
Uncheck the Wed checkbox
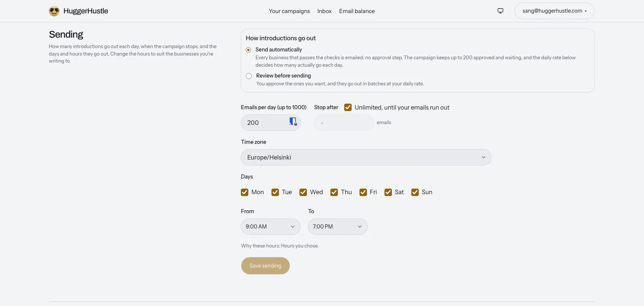click(x=303, y=192)
